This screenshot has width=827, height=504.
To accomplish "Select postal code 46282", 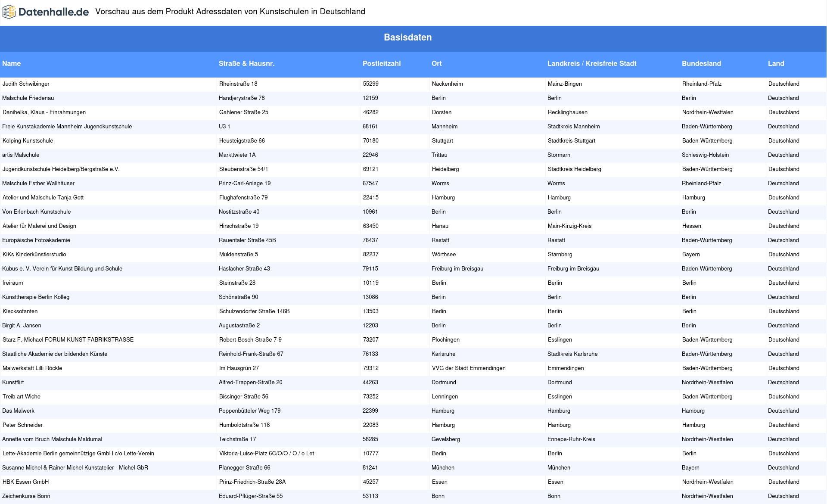I will [371, 112].
